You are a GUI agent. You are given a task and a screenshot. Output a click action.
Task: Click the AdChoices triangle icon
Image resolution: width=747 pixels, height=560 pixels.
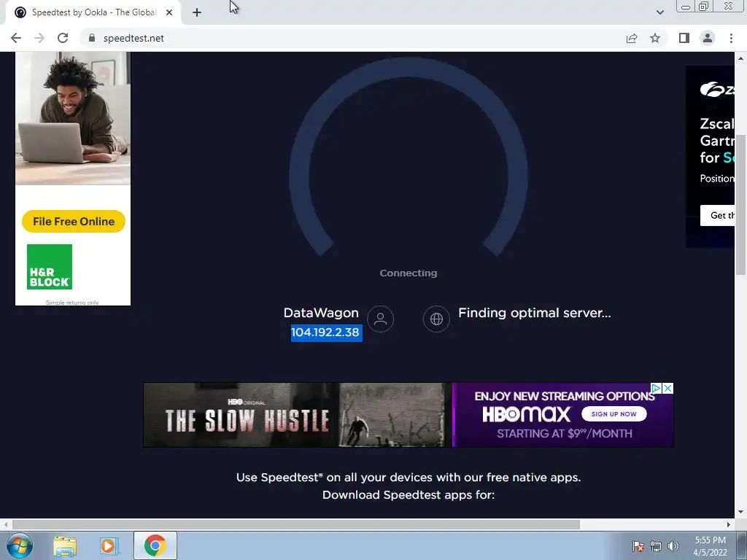click(x=657, y=388)
